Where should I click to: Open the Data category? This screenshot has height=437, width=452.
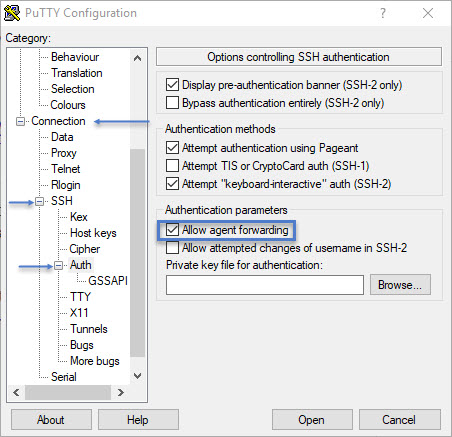coord(62,137)
